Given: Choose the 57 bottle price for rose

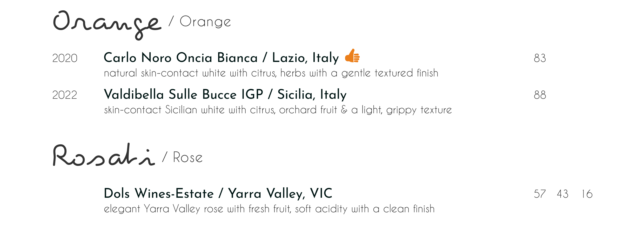Looking at the screenshot, I should pos(539,194).
